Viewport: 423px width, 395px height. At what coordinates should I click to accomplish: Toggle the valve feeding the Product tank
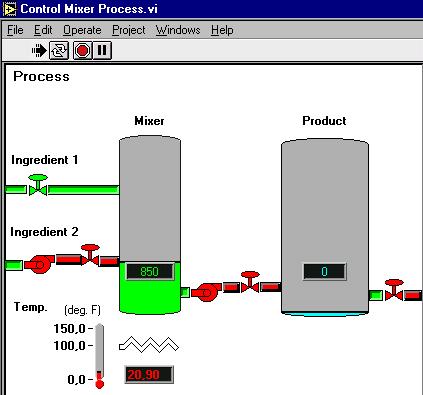250,282
